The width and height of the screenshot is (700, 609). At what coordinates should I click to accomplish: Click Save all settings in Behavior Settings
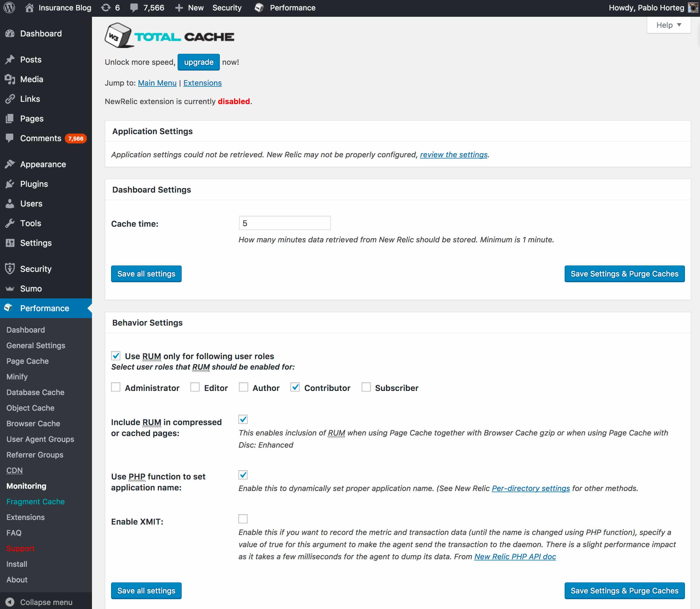tap(146, 591)
